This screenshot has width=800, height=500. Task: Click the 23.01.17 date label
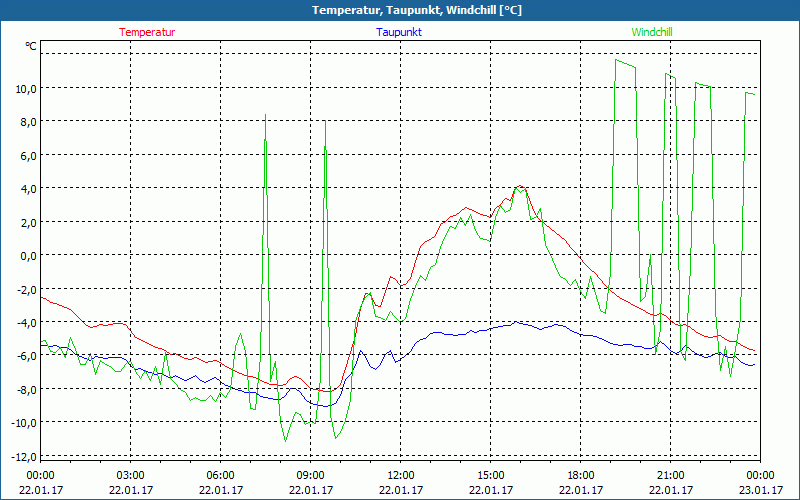pos(760,490)
